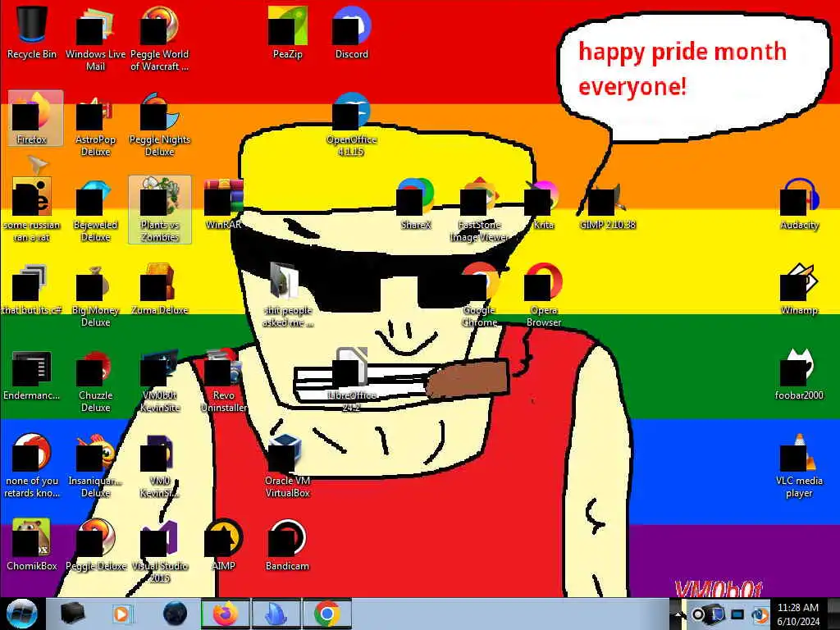Launch Audacity desktop shortcut
840x630 pixels.
[x=799, y=204]
